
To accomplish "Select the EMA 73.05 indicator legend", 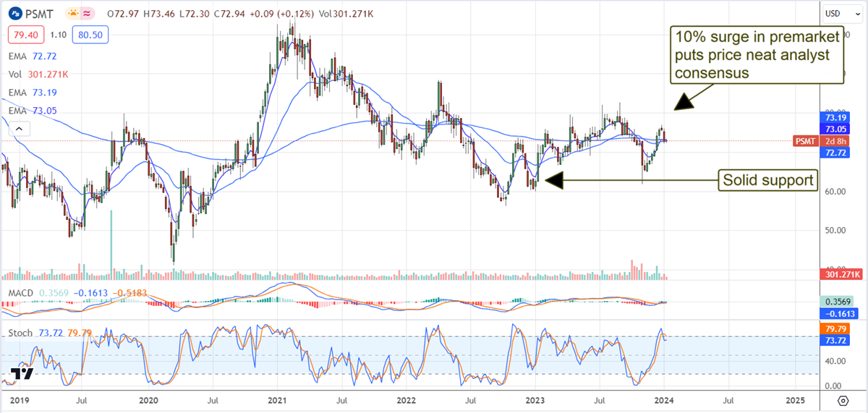I will [32, 111].
